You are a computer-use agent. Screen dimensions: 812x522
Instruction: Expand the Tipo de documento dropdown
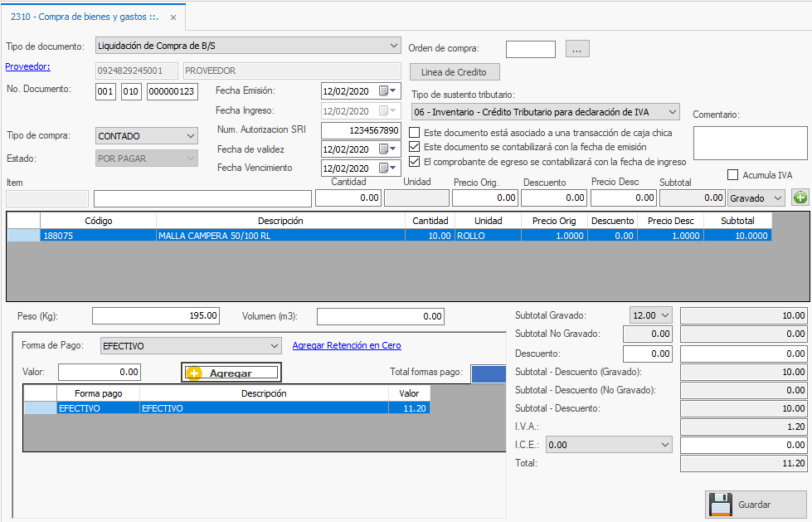tap(393, 46)
